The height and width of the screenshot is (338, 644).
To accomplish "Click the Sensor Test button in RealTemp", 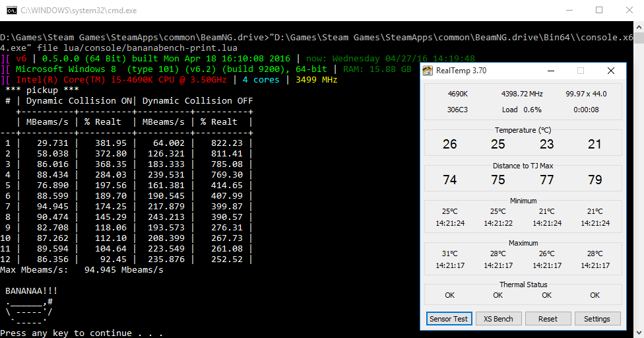I will [x=449, y=319].
